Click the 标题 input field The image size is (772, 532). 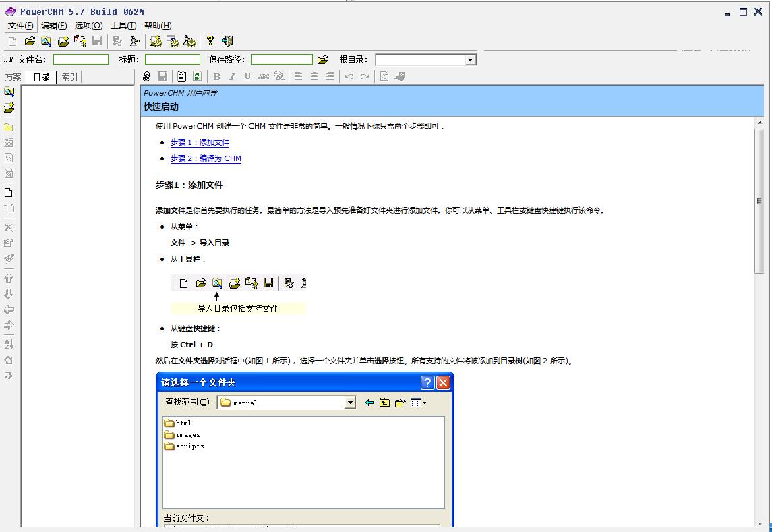click(x=173, y=59)
